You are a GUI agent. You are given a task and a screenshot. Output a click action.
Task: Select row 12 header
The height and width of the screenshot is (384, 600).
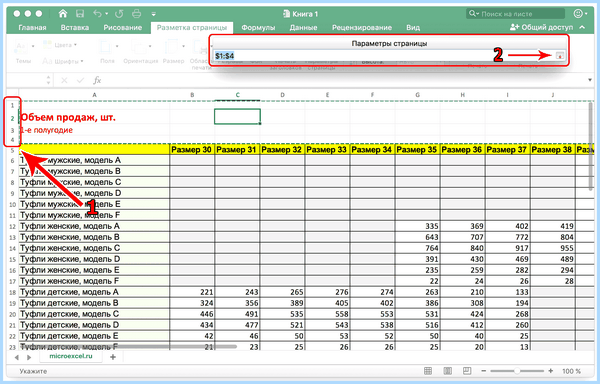(x=12, y=227)
